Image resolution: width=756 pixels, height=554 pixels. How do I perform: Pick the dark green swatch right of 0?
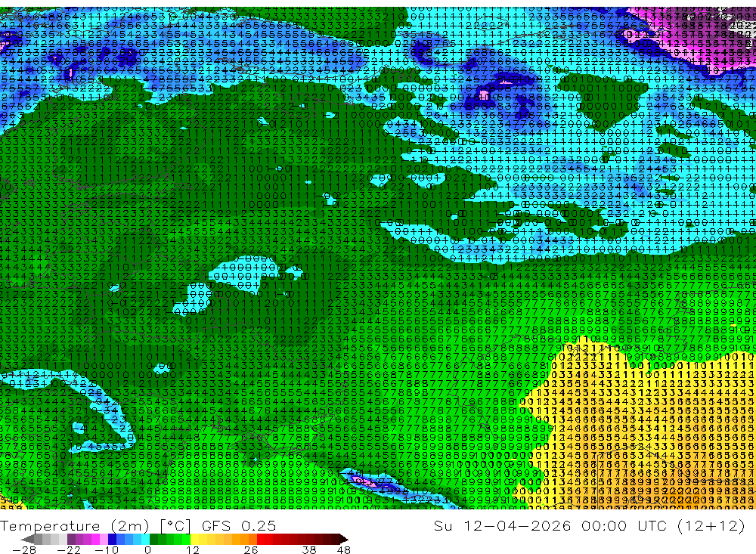153,539
